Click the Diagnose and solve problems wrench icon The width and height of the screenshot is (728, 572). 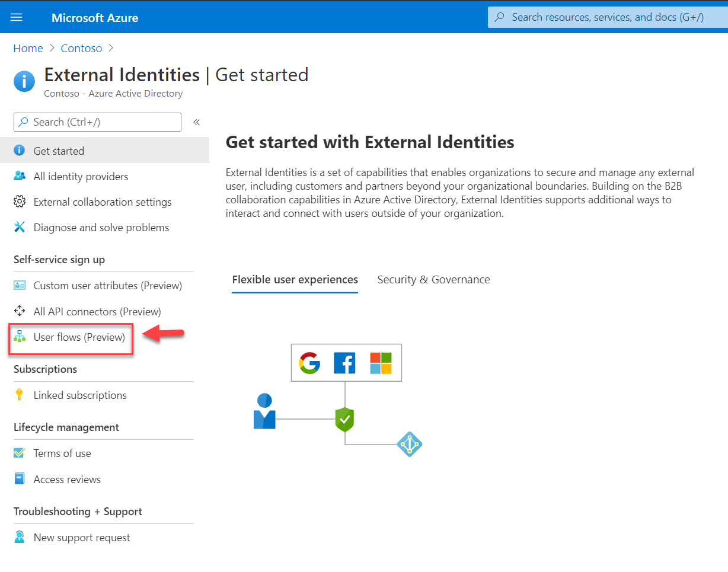pyautogui.click(x=20, y=227)
